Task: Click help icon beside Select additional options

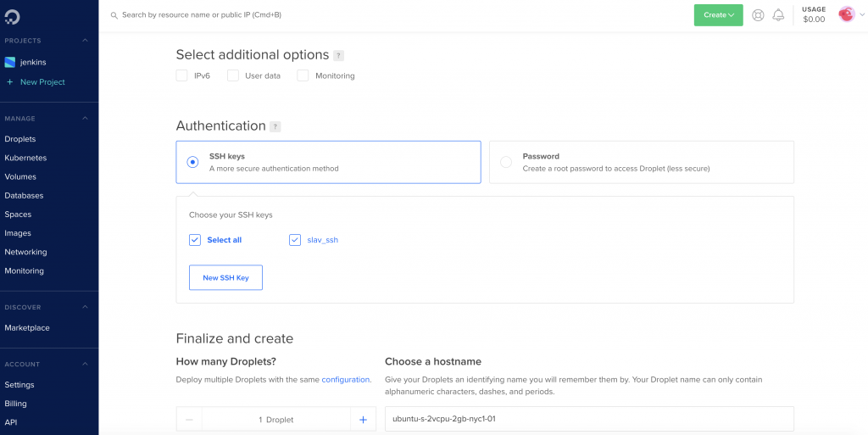Action: click(x=339, y=55)
